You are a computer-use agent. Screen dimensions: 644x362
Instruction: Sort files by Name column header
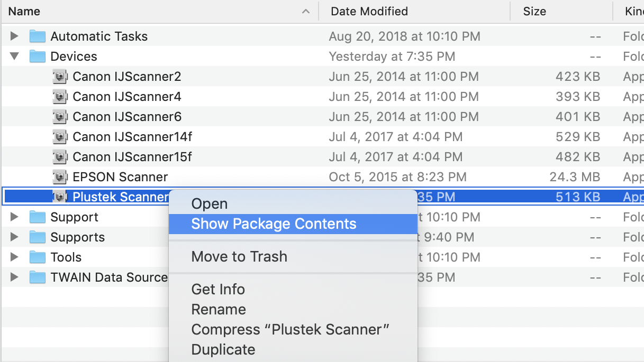click(x=24, y=11)
